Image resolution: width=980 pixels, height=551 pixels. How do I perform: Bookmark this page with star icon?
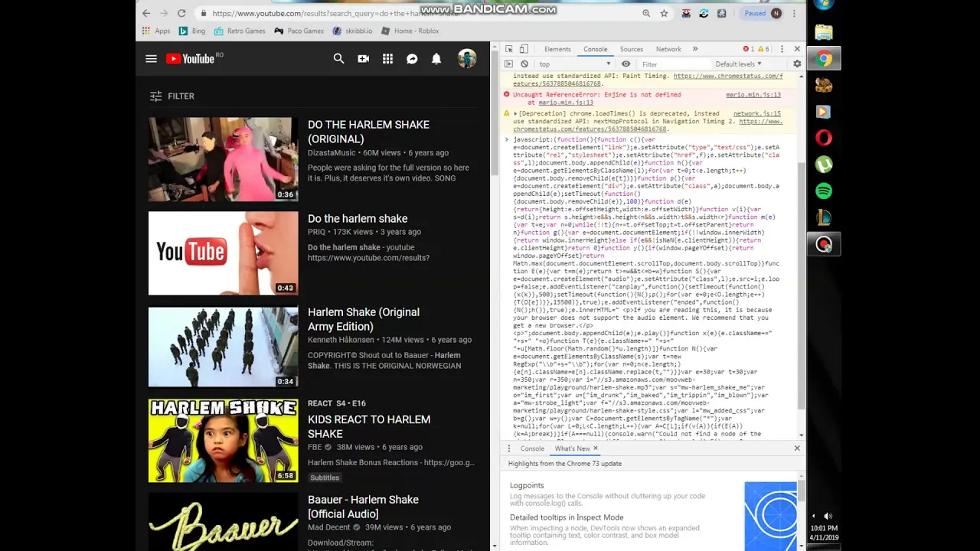(x=664, y=13)
